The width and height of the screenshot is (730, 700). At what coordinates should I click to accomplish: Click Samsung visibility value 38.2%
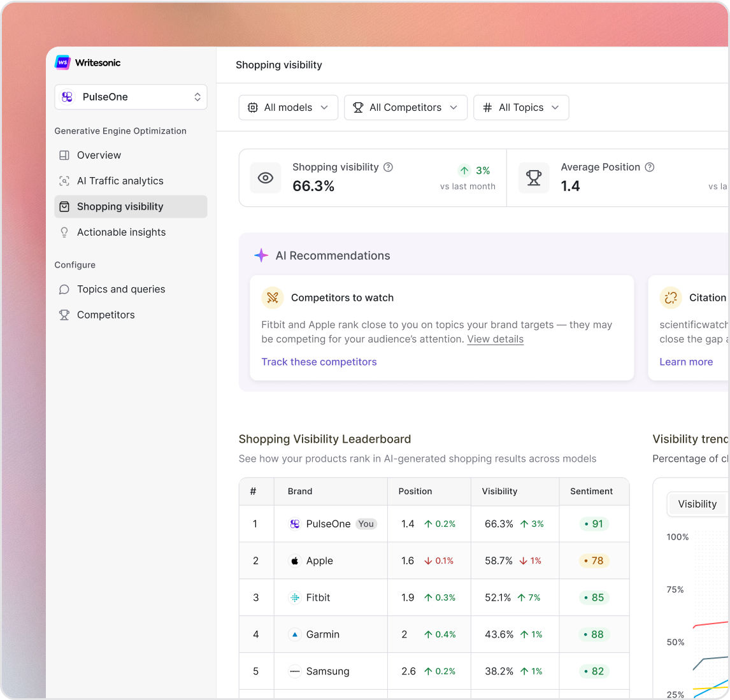(499, 671)
